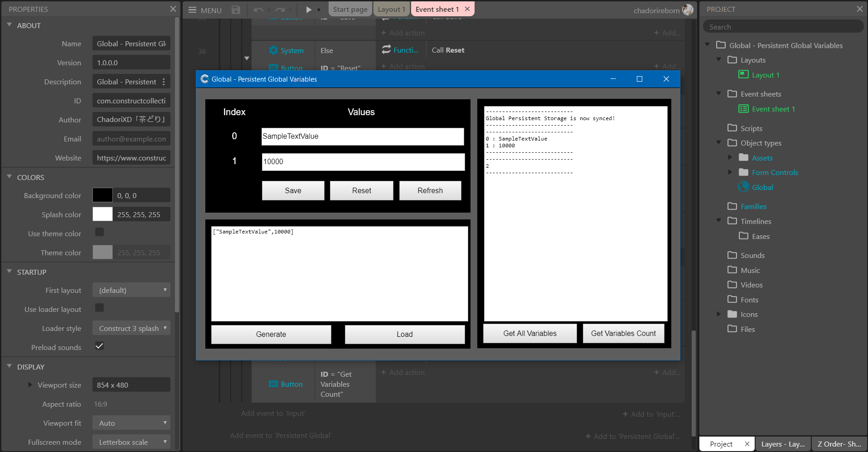
Task: Click the chadorireborn account avatar
Action: point(688,10)
